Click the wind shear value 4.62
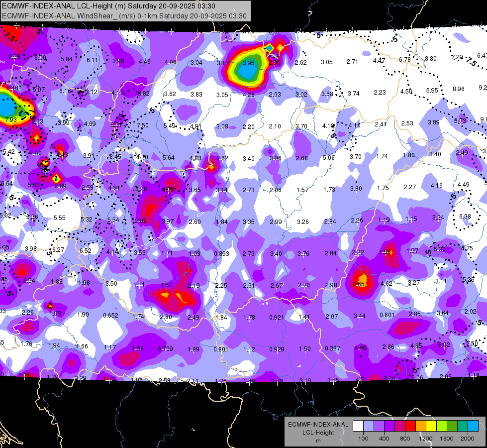The image size is (487, 448). click(387, 284)
